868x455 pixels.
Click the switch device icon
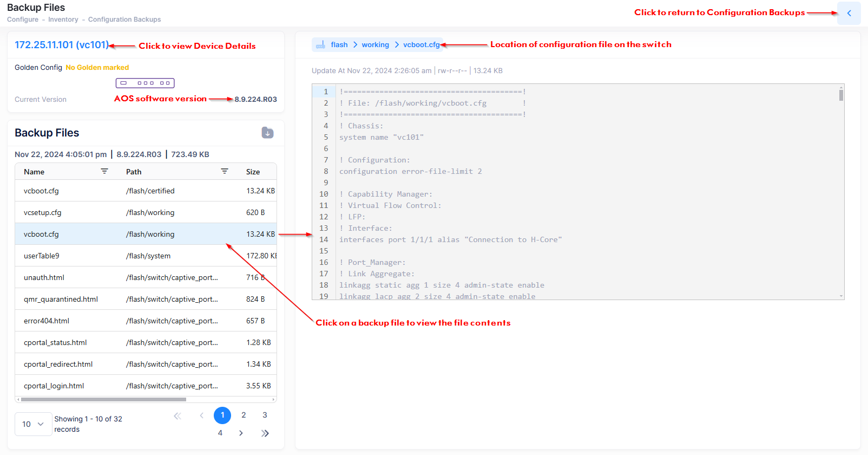[x=145, y=83]
